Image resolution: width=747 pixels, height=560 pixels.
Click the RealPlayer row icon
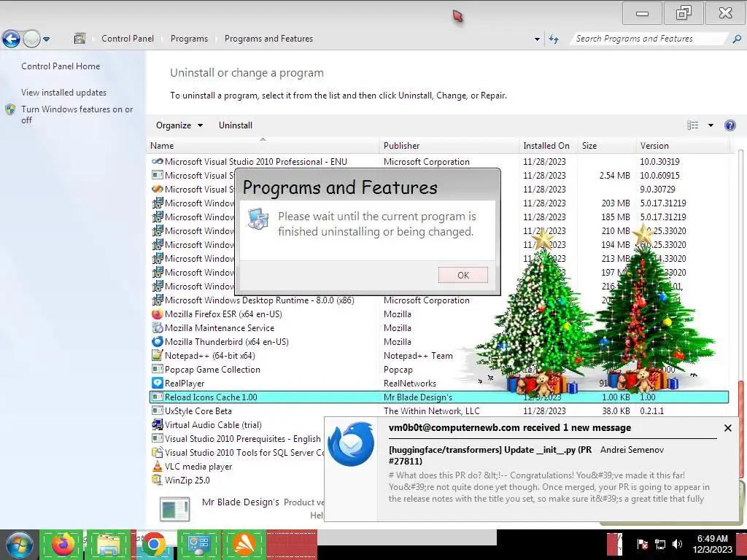(x=158, y=384)
